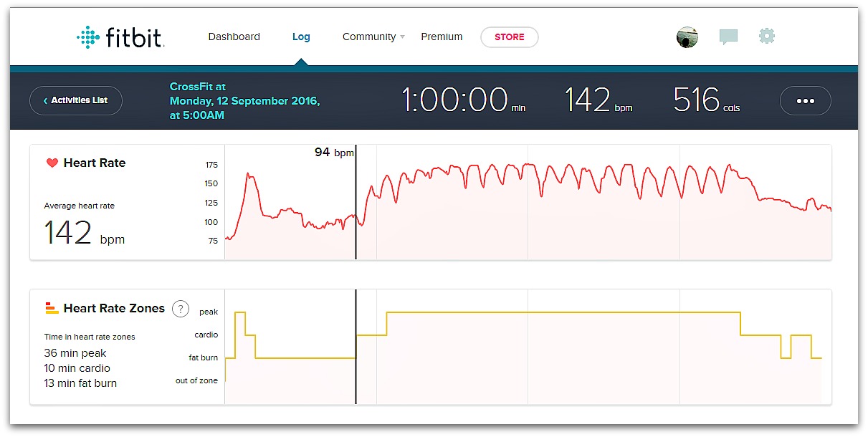Go back to Activities List
Screen dimensions: 868x437
click(76, 101)
